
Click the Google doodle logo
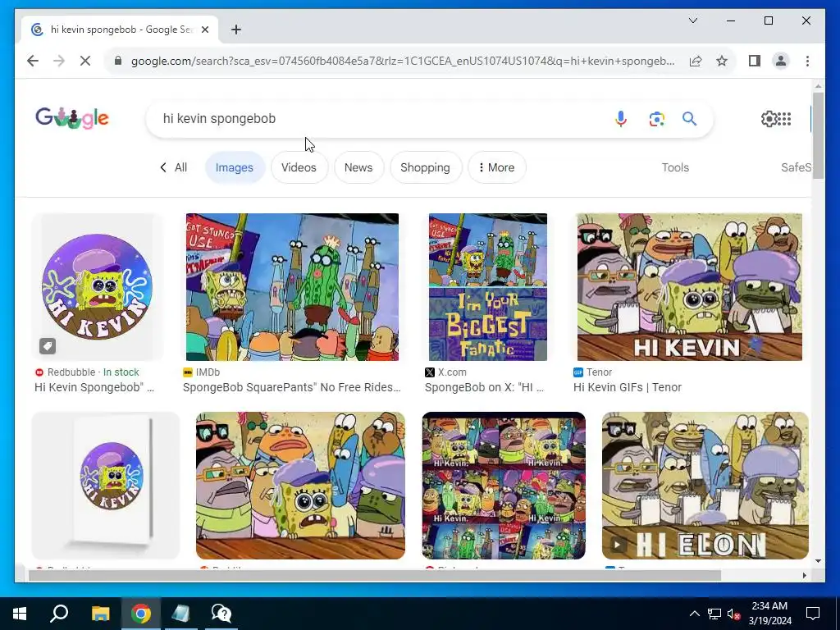tap(72, 118)
